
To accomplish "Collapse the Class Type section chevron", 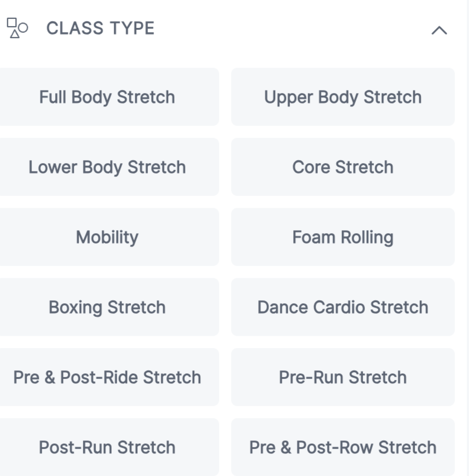I will (x=439, y=30).
